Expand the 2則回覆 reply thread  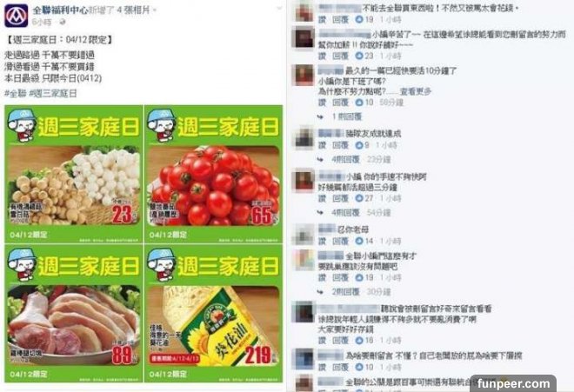(346, 292)
